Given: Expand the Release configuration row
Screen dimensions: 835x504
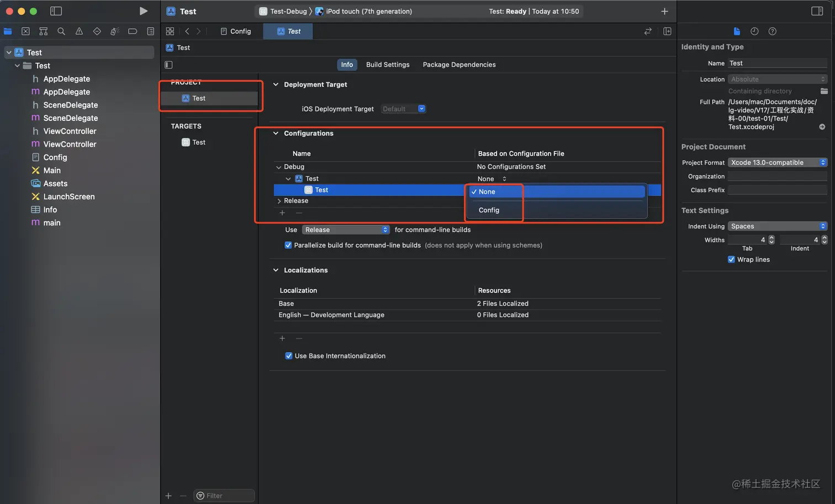Looking at the screenshot, I should click(279, 201).
